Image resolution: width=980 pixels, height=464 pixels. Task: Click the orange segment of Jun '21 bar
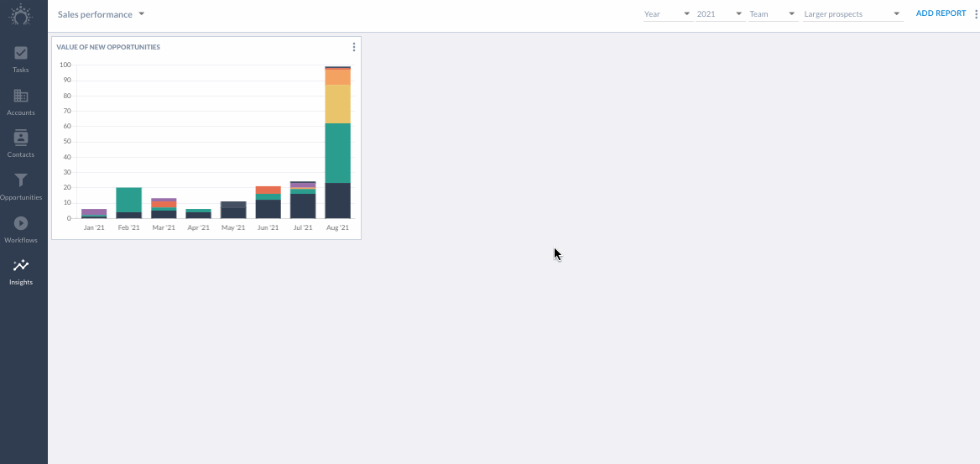click(x=268, y=190)
